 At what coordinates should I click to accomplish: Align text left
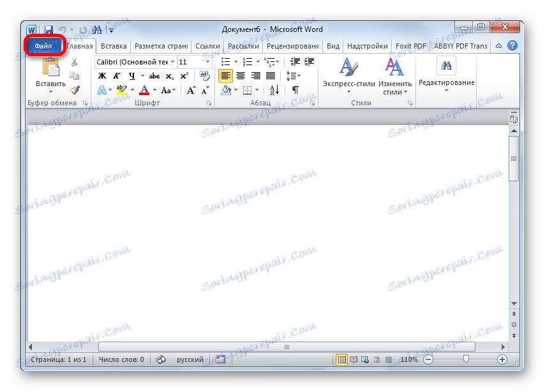point(225,75)
